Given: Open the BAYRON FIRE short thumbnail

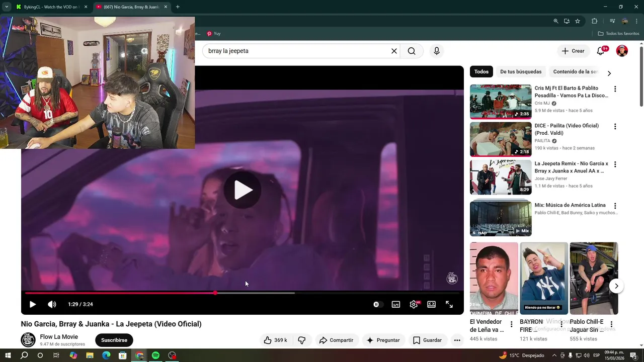Looking at the screenshot, I should [x=544, y=279].
